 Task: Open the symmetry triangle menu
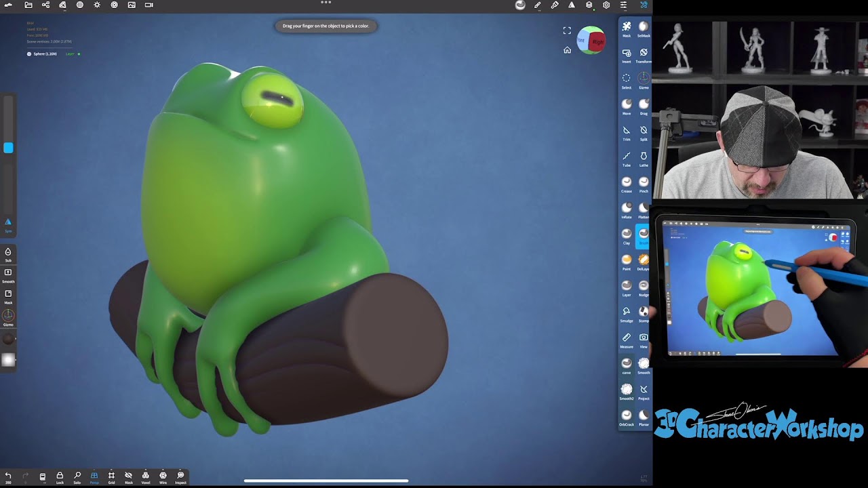(572, 5)
